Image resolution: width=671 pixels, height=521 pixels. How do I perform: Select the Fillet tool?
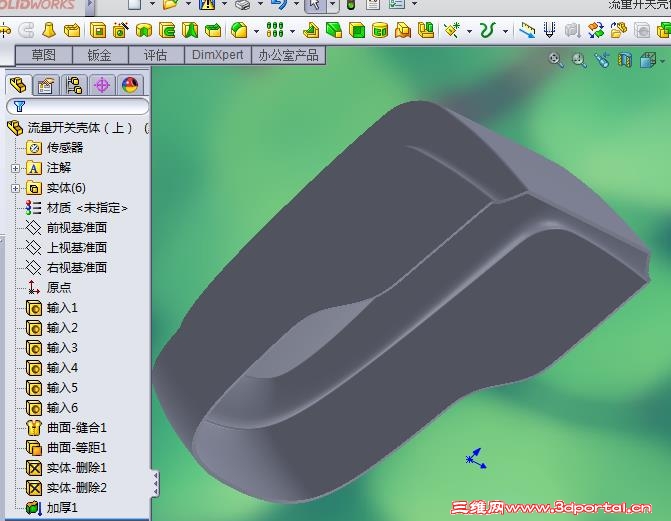(239, 30)
